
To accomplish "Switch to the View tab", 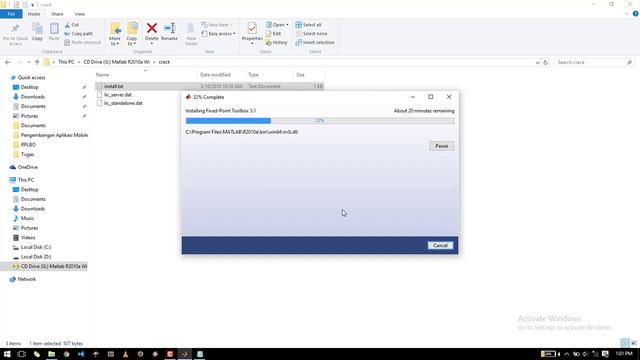I will 80,14.
